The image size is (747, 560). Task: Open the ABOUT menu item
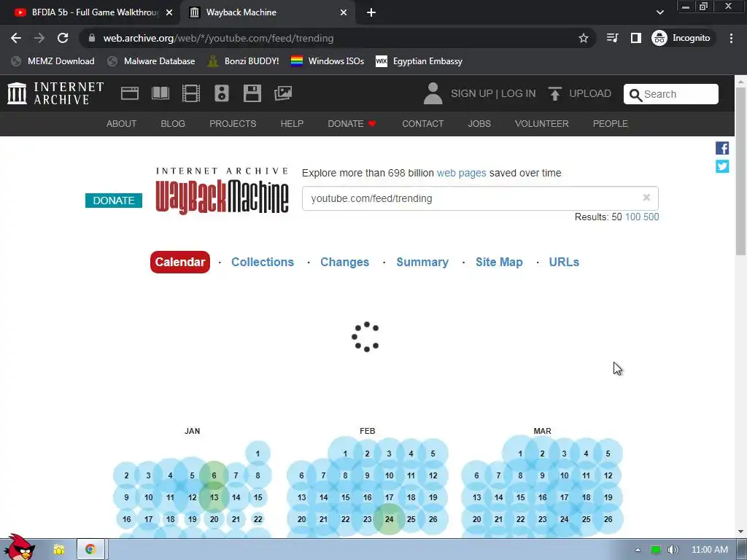coord(121,124)
